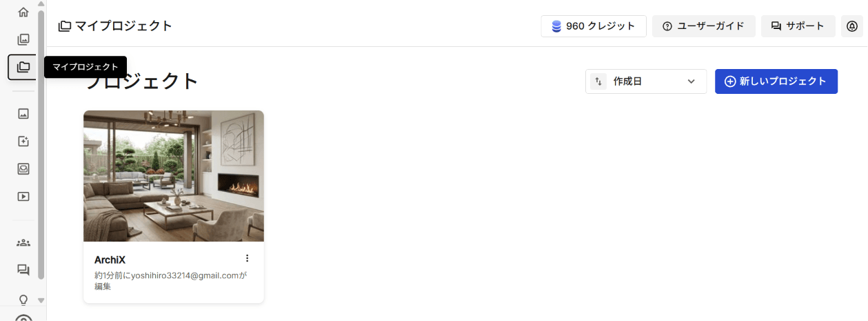Open the user account icon at top right
Viewport: 868px width, 321px height.
click(852, 26)
